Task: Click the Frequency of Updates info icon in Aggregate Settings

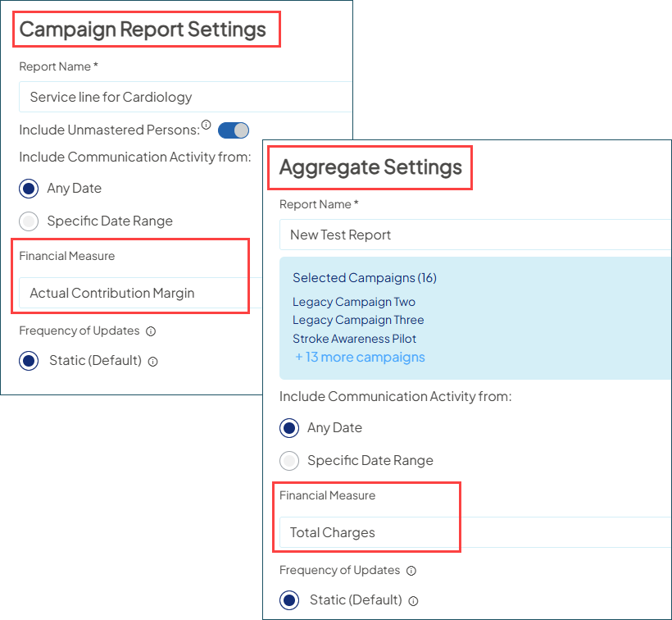Action: tap(411, 570)
